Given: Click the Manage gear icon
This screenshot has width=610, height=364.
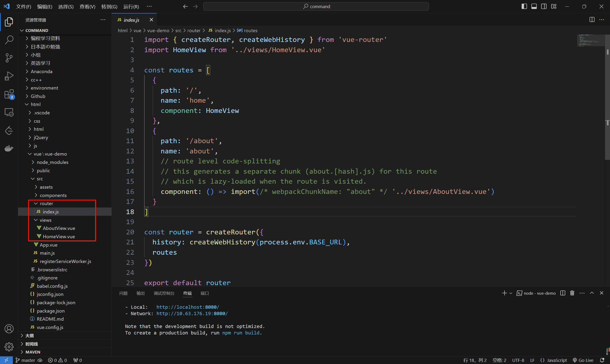Looking at the screenshot, I should [9, 347].
